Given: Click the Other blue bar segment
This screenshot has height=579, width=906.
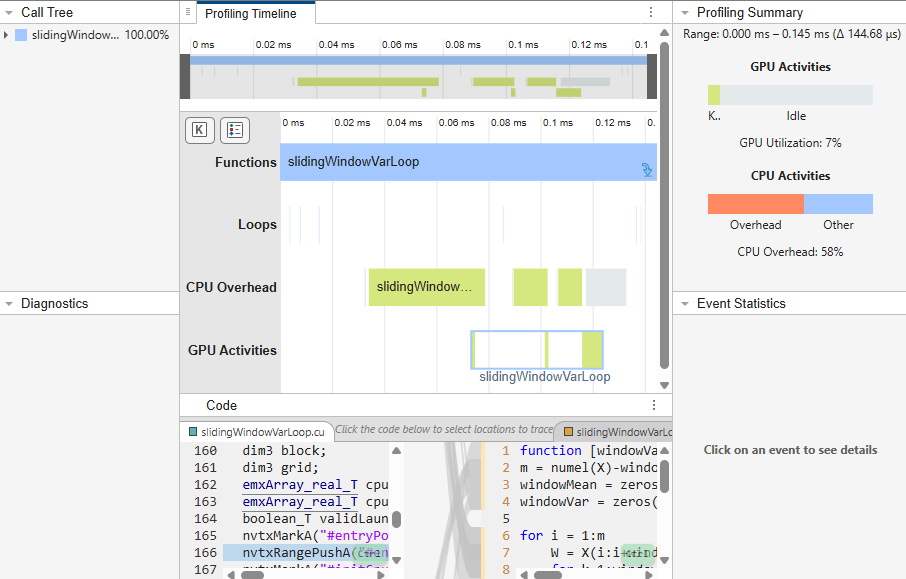Looking at the screenshot, I should pyautogui.click(x=838, y=204).
